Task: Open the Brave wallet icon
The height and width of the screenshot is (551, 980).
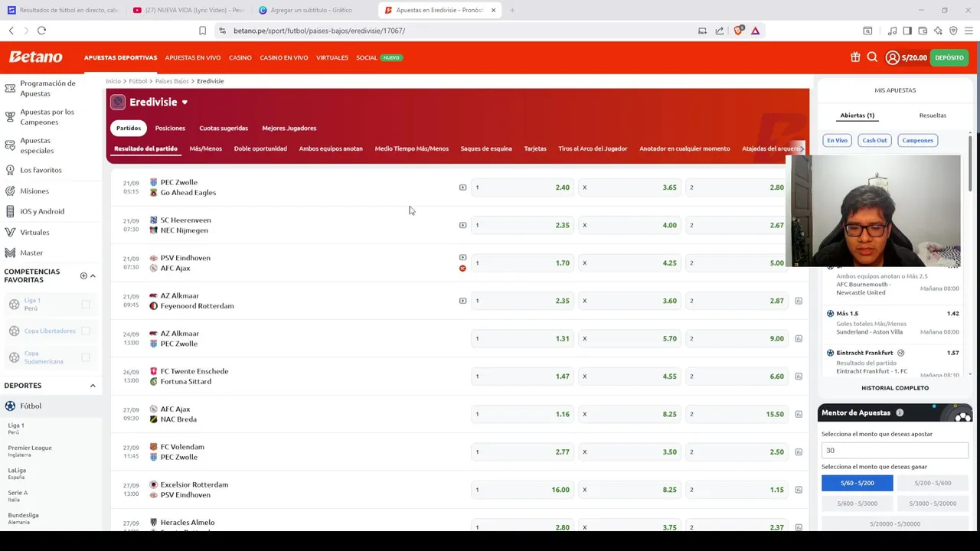Action: pyautogui.click(x=923, y=31)
